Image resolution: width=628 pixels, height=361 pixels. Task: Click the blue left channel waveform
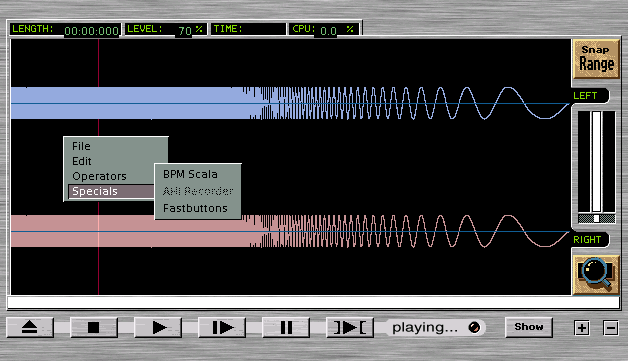[290, 103]
